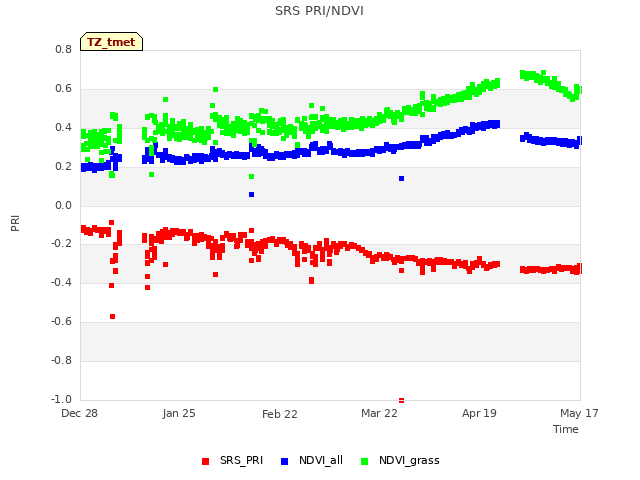The height and width of the screenshot is (480, 640).
Task: Click the TZ_tmet annotation label
Action: (111, 42)
